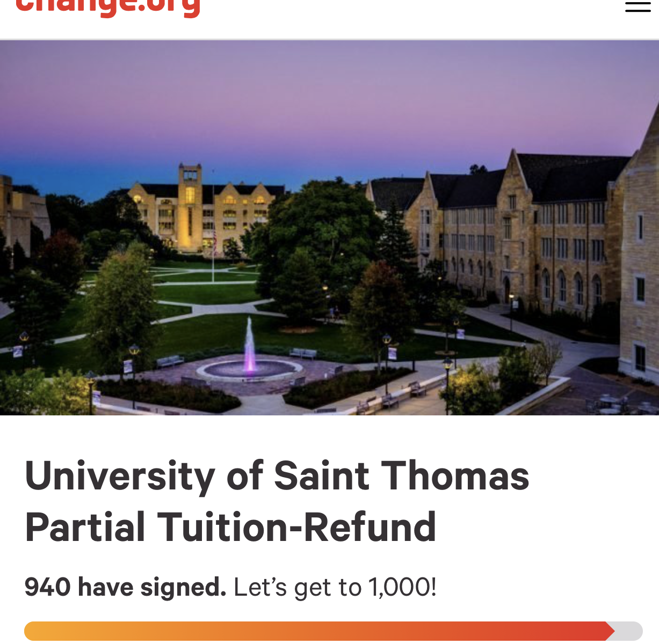Click the "Let's get to 1,000!" text

pyautogui.click(x=335, y=587)
